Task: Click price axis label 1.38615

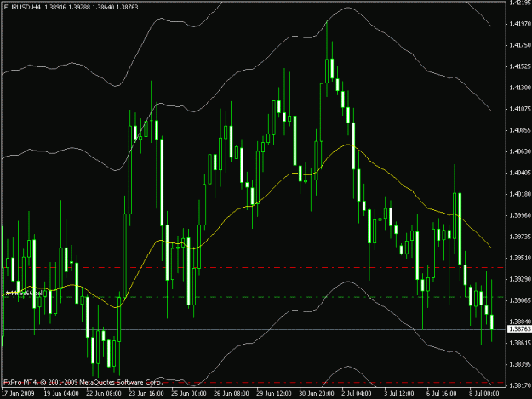Action: click(x=520, y=343)
